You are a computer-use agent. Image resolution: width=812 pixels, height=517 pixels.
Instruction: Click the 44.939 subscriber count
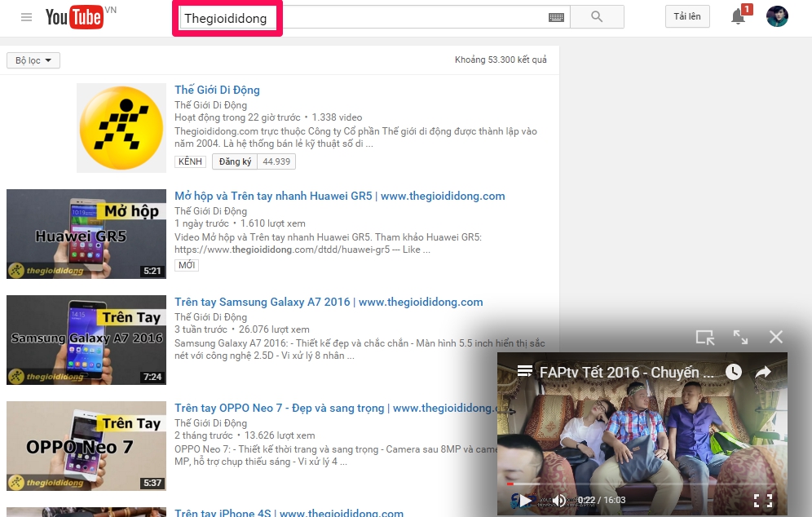point(276,161)
